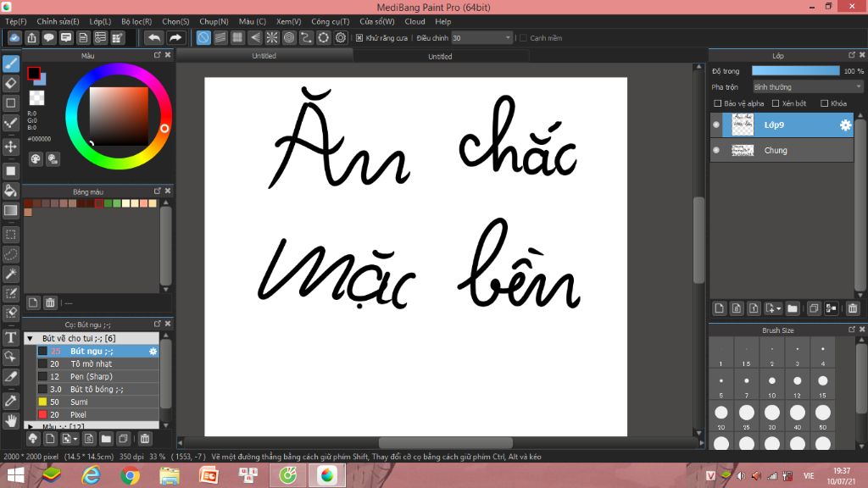Toggle the Khử răng cưa checkbox
868x488 pixels.
point(359,37)
